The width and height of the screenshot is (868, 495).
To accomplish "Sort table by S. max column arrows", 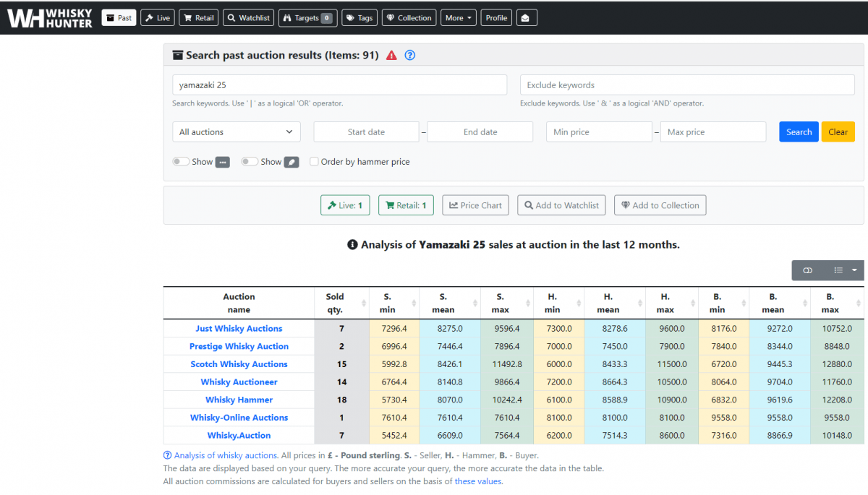I will pos(528,303).
